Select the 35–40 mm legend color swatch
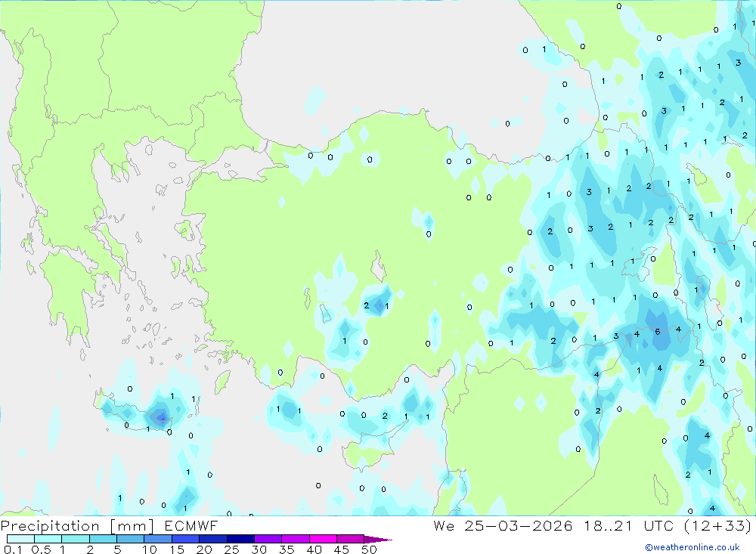This screenshot has height=554, width=756. pos(296,539)
